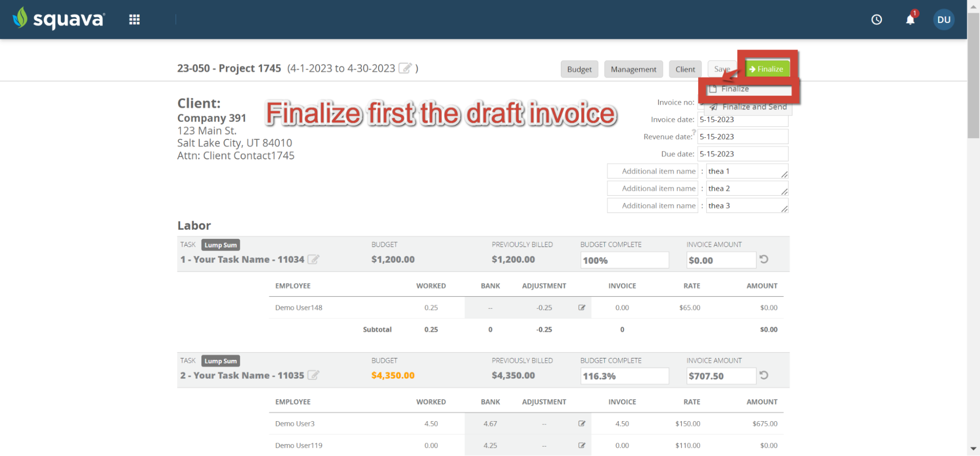Edit the 'thea 3' value field
Viewport: 980px width, 456px height.
pyautogui.click(x=747, y=205)
